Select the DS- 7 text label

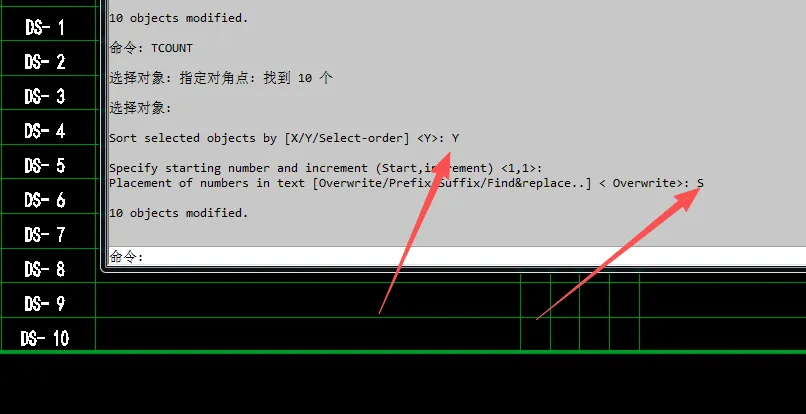pos(45,235)
